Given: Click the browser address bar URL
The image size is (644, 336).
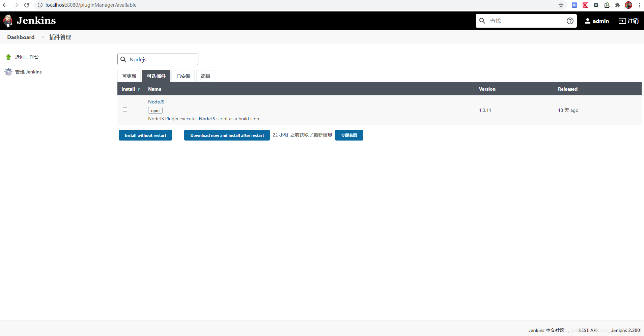Looking at the screenshot, I should coord(91,5).
